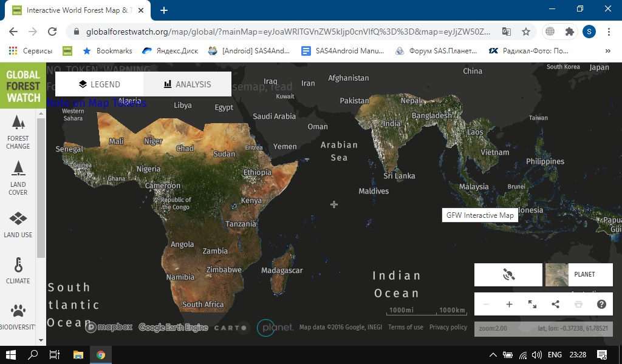The image size is (622, 364).
Task: Open the Land Cover category
Action: pyautogui.click(x=18, y=178)
